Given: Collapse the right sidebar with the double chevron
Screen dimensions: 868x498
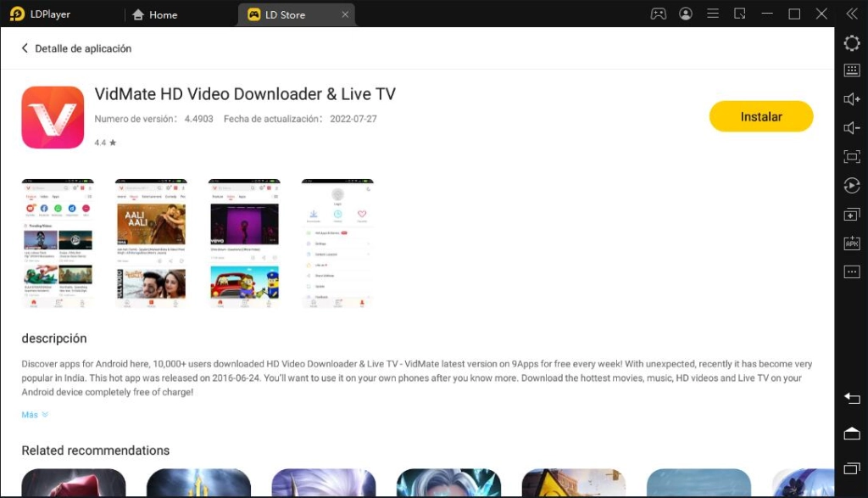Looking at the screenshot, I should 852,14.
